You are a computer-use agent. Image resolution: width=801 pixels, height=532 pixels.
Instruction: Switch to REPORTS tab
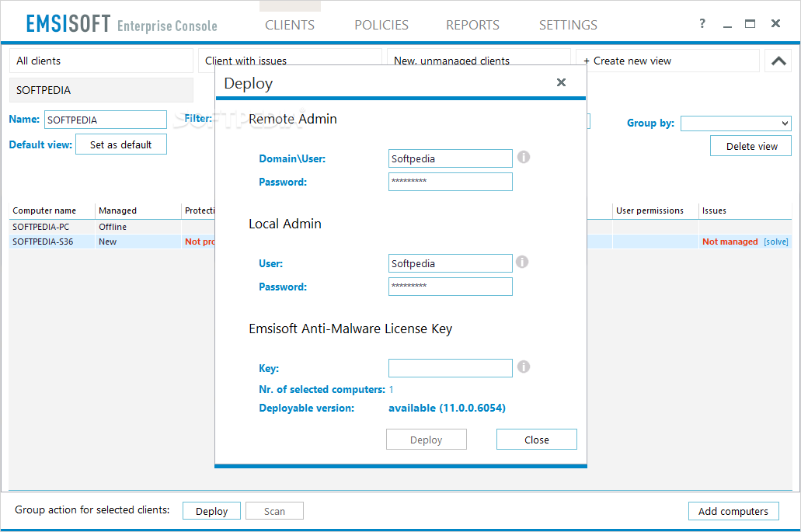point(472,25)
